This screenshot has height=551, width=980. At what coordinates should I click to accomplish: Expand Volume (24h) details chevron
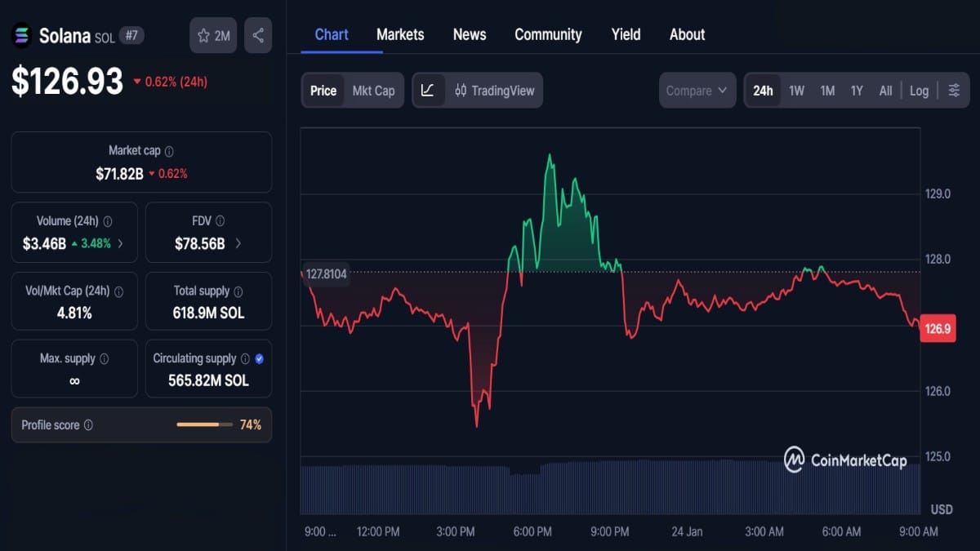tap(121, 243)
